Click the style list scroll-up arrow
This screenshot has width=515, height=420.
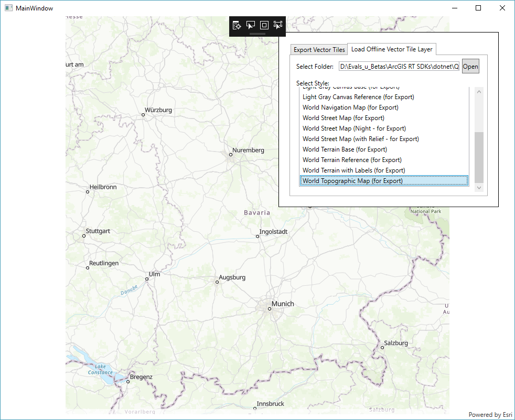point(479,92)
